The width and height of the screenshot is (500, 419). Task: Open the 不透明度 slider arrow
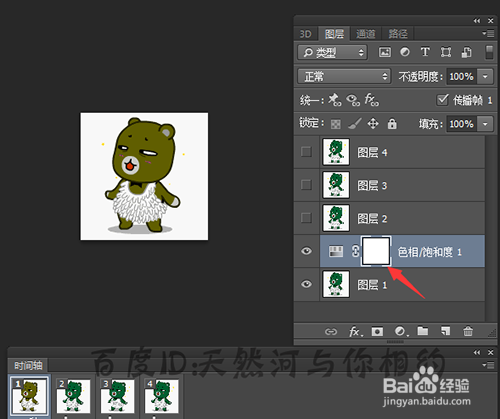485,76
